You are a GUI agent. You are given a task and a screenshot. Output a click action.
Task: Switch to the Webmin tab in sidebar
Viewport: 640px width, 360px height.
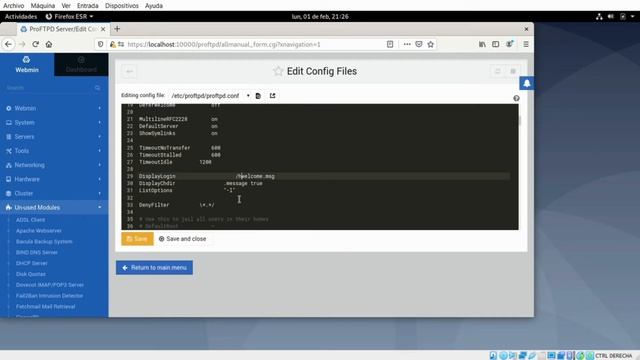(x=27, y=64)
